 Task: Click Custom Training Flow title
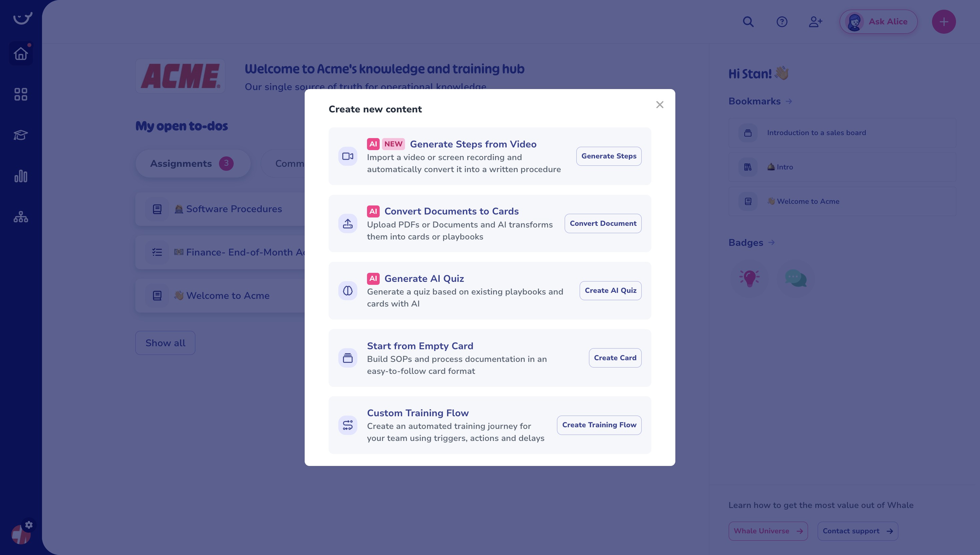pyautogui.click(x=417, y=413)
